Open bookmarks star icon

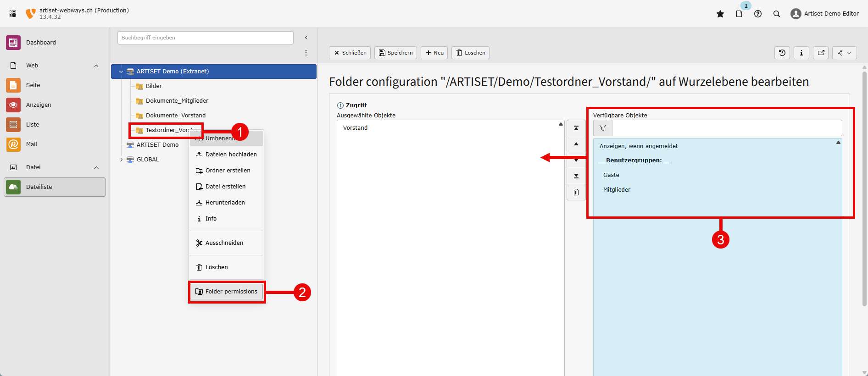click(x=720, y=14)
